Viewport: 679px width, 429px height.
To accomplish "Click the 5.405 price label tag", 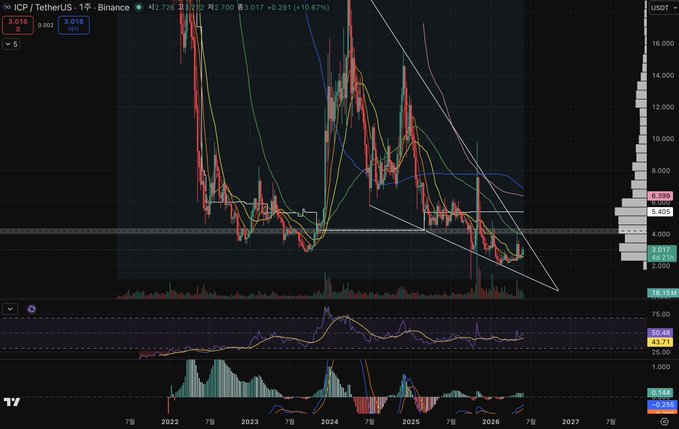I will (x=660, y=212).
